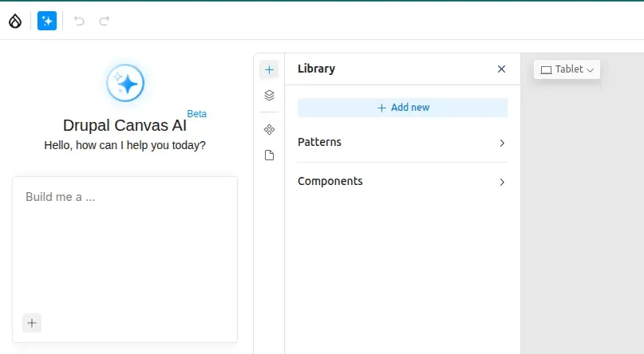The height and width of the screenshot is (354, 644).
Task: Click the redo arrow icon
Action: 105,21
